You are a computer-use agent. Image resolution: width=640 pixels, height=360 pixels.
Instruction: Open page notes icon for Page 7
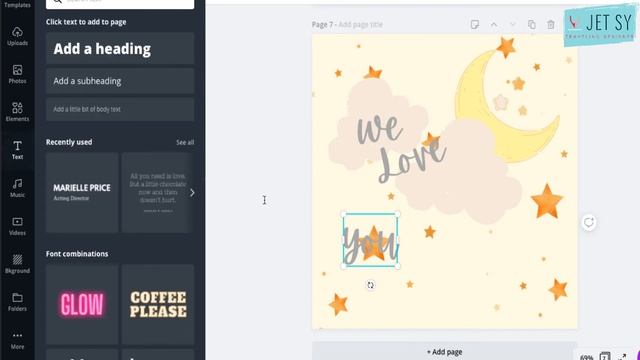[x=475, y=24]
